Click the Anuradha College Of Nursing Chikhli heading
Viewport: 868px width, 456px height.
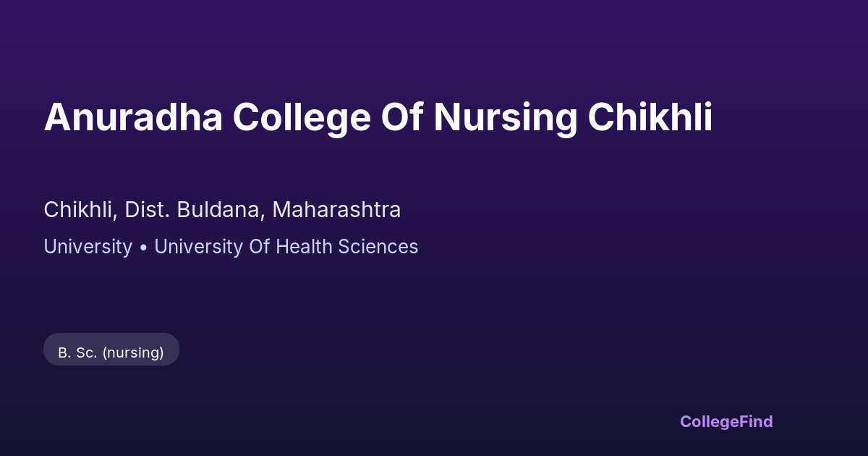[378, 117]
